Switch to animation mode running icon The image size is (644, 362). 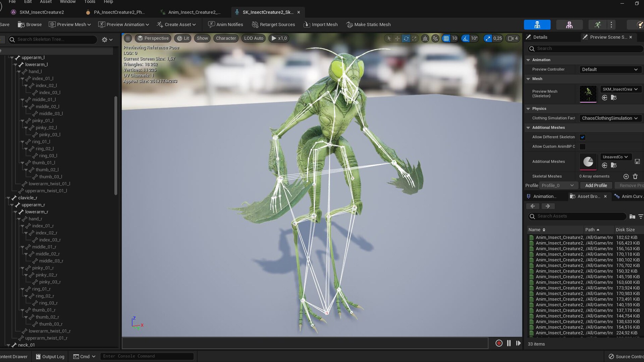tap(598, 25)
